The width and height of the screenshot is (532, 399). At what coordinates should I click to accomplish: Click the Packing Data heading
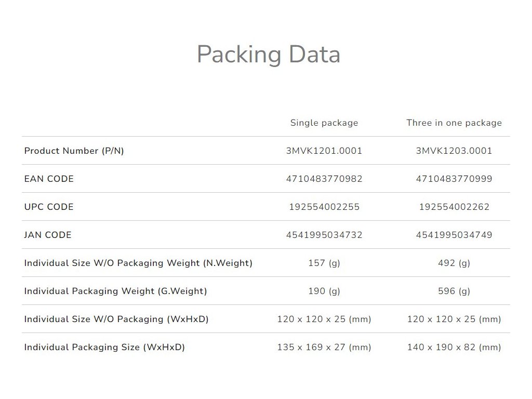pyautogui.click(x=268, y=55)
